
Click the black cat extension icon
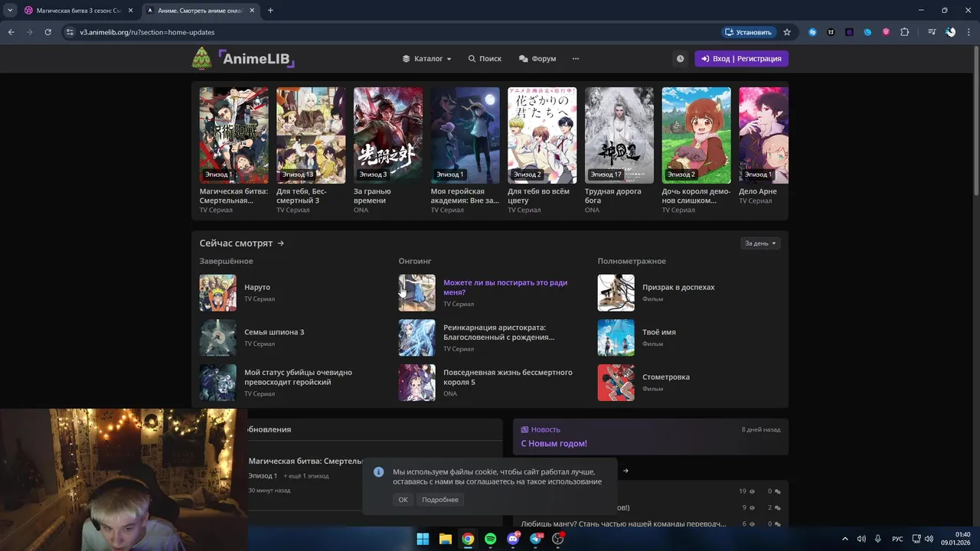831,32
